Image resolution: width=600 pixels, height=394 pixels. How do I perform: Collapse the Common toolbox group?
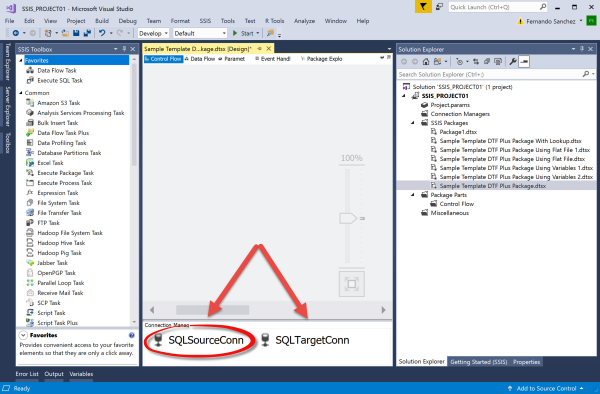(x=21, y=93)
